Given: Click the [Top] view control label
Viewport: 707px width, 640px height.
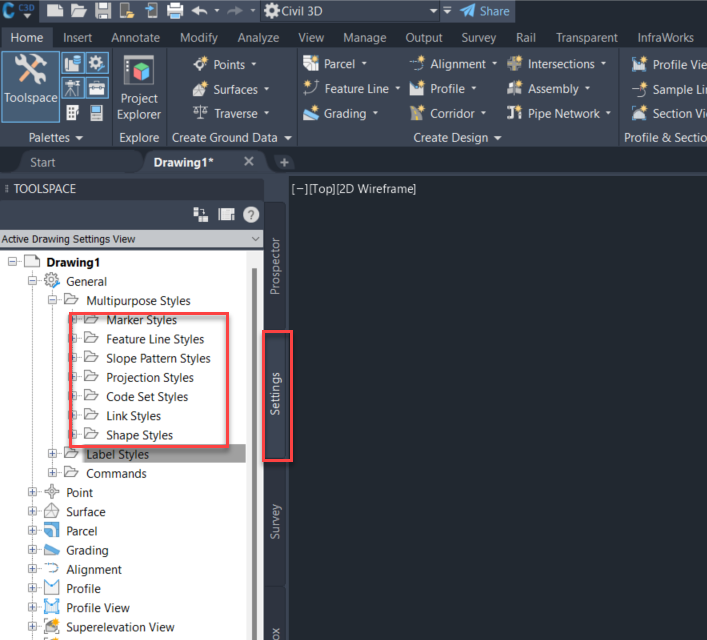Looking at the screenshot, I should [x=322, y=189].
